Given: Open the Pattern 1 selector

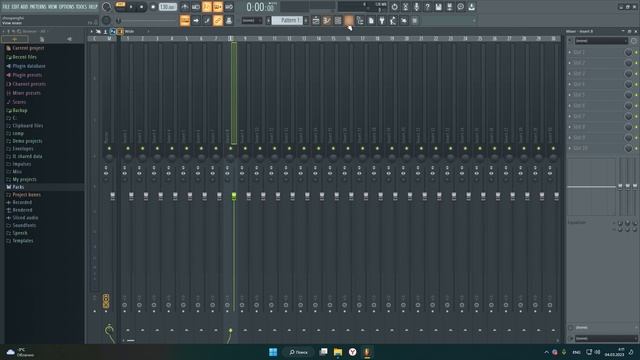Looking at the screenshot, I should [x=287, y=20].
